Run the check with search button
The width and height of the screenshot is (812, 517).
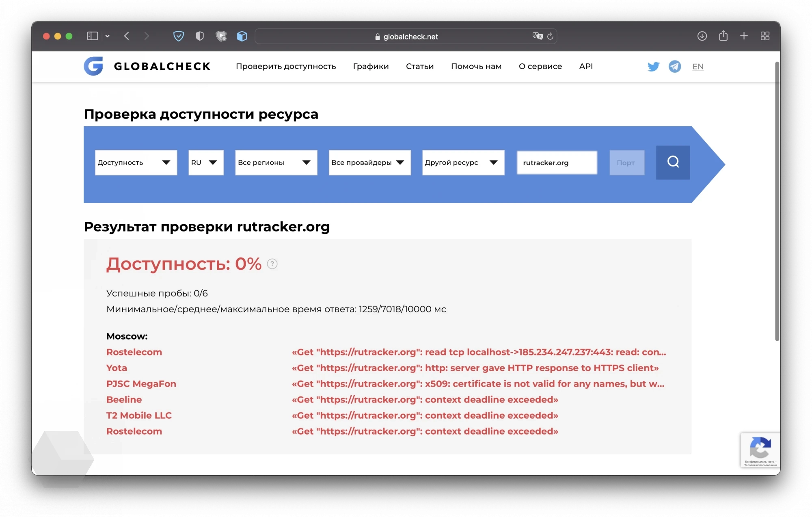[673, 162]
